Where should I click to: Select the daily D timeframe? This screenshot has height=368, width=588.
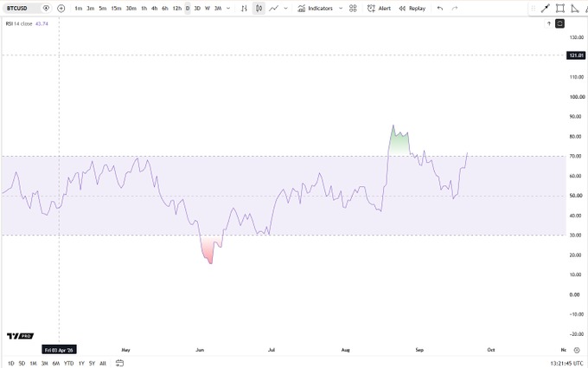188,9
